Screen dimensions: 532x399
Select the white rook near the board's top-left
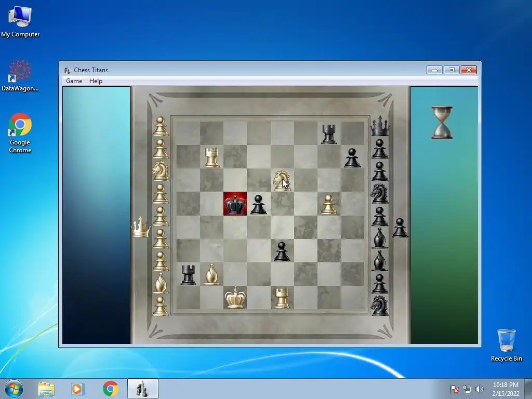[211, 157]
